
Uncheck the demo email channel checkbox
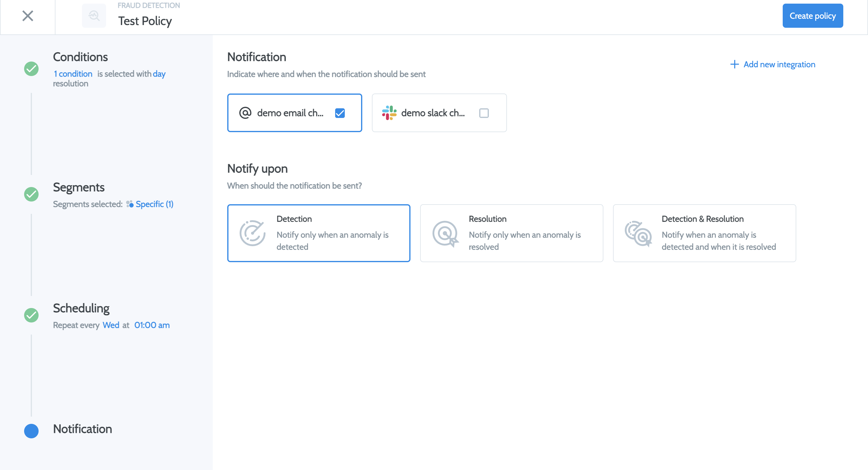(x=340, y=113)
